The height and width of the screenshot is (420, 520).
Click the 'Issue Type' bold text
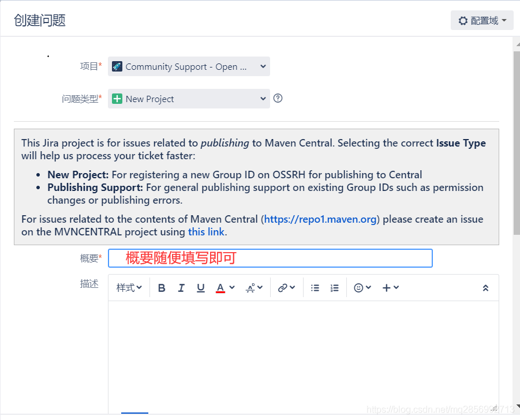tap(461, 143)
